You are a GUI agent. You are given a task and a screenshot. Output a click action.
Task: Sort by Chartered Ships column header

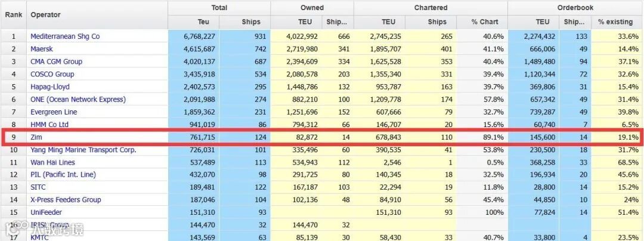point(436,22)
